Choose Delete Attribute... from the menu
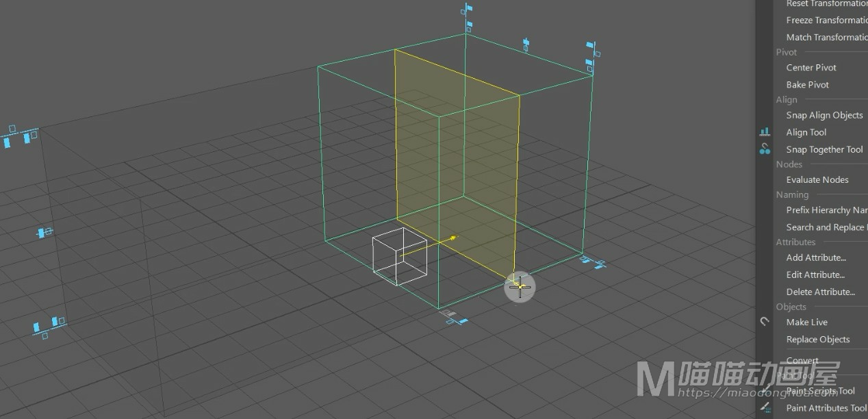 pyautogui.click(x=820, y=292)
